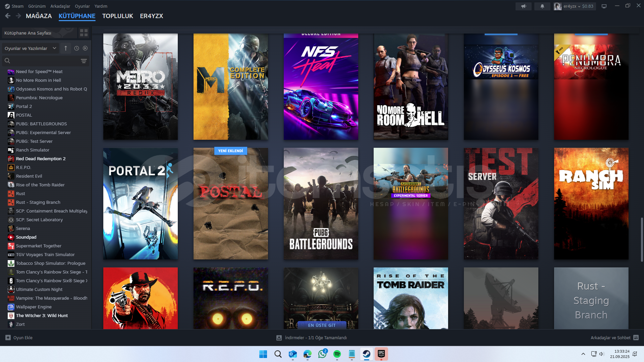
Task: Open the POSTAL cover art
Action: click(231, 203)
